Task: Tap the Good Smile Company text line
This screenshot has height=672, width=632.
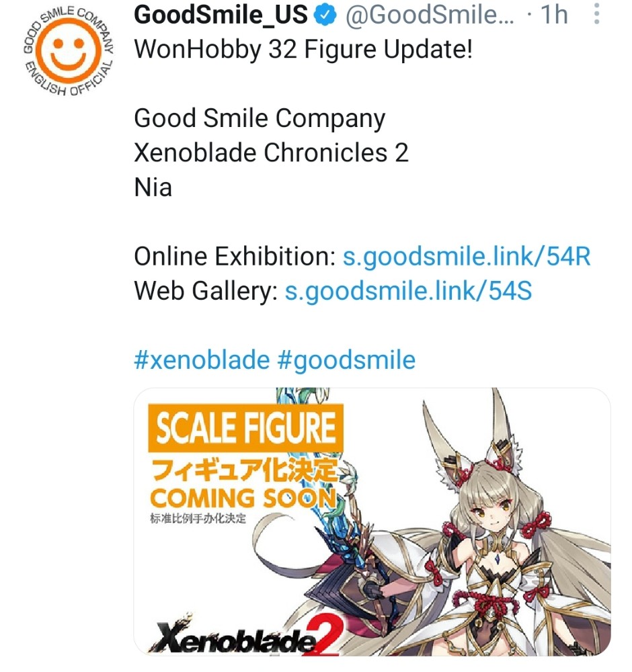Action: pos(260,119)
